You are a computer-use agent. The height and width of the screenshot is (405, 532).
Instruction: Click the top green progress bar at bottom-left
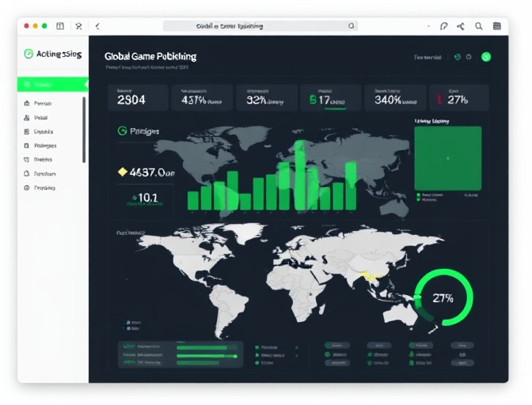coord(206,346)
